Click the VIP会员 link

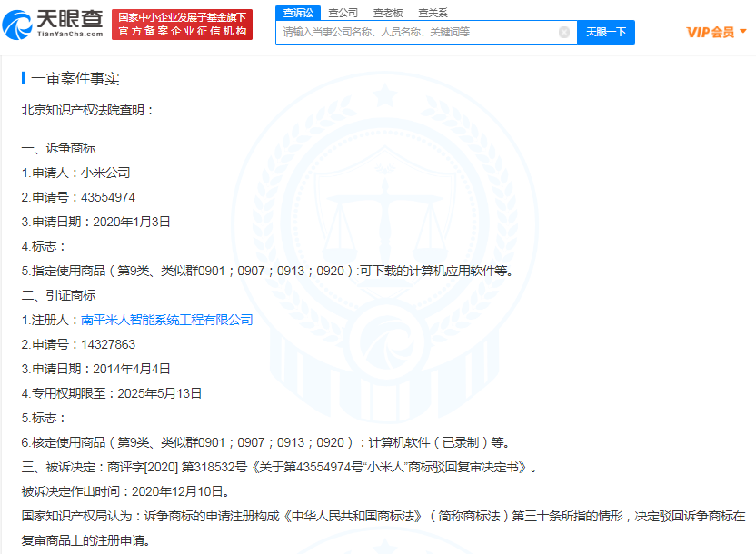click(711, 33)
